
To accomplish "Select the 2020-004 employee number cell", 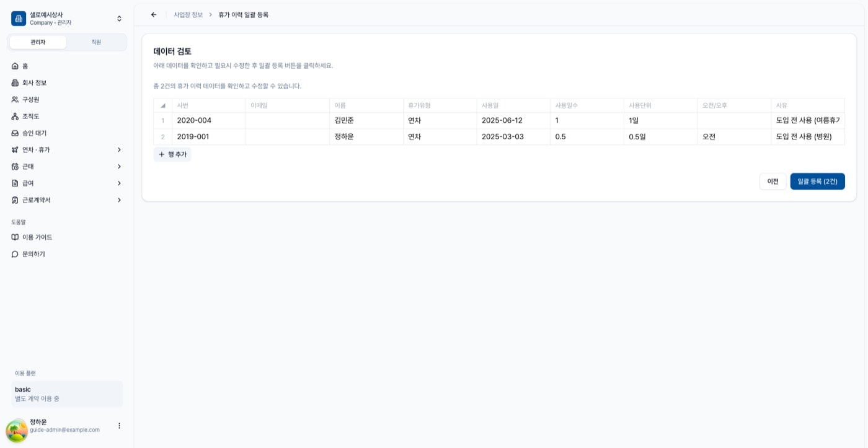I will point(209,120).
